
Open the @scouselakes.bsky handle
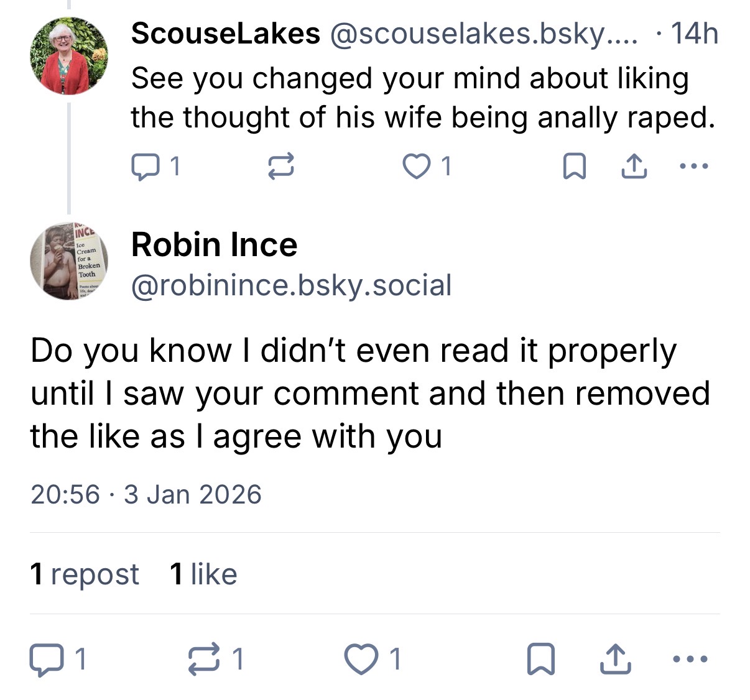coord(484,34)
